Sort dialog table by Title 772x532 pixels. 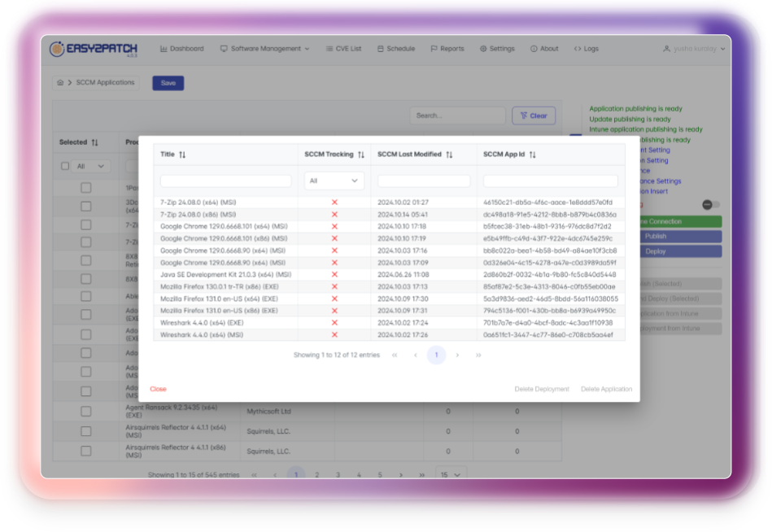182,155
